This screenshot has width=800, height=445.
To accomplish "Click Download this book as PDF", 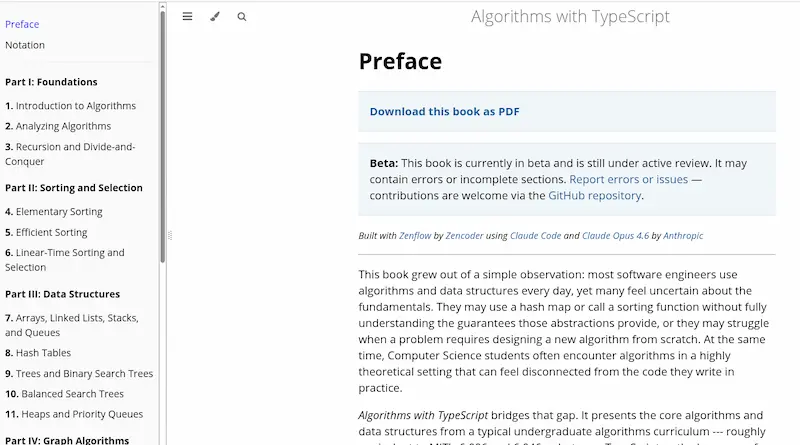I will click(444, 112).
